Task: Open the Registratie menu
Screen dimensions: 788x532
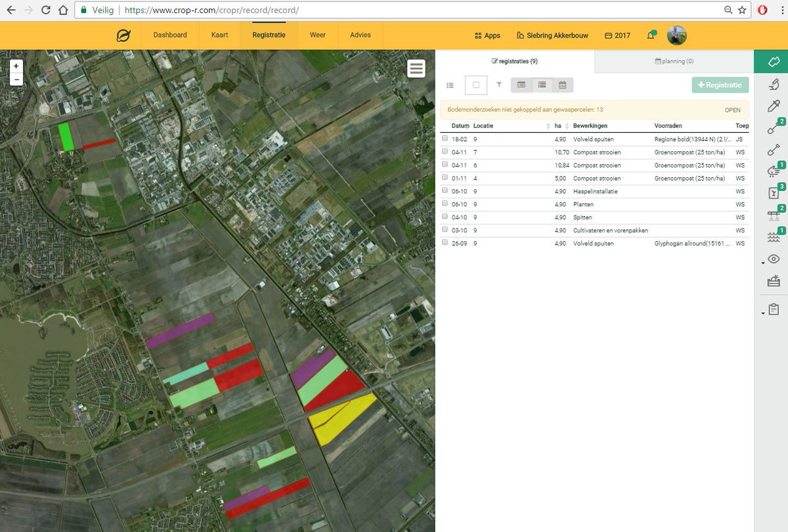Action: 269,35
